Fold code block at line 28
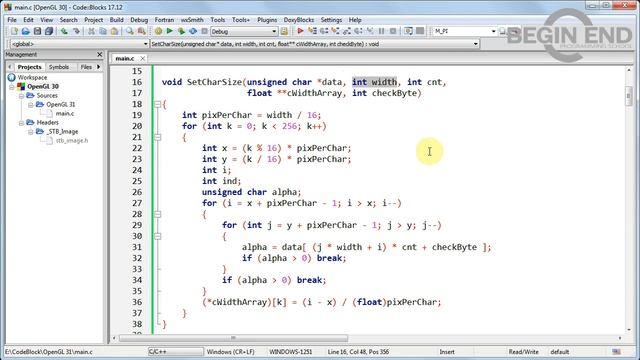640x360 pixels. click(158, 214)
